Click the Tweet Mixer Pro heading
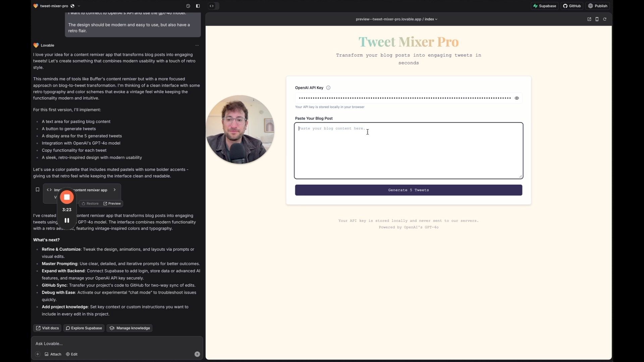The image size is (644, 362). 409,42
